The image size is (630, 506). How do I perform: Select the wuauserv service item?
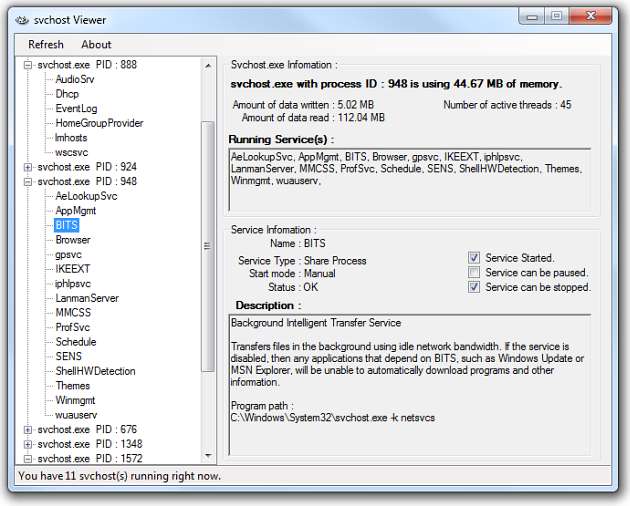(76, 414)
